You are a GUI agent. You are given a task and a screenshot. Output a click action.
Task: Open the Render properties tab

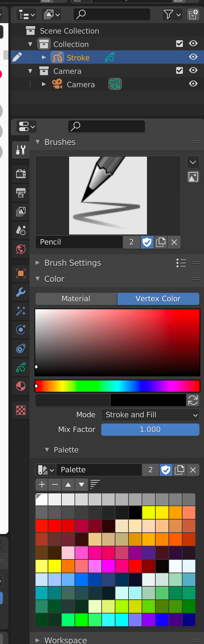click(x=20, y=174)
